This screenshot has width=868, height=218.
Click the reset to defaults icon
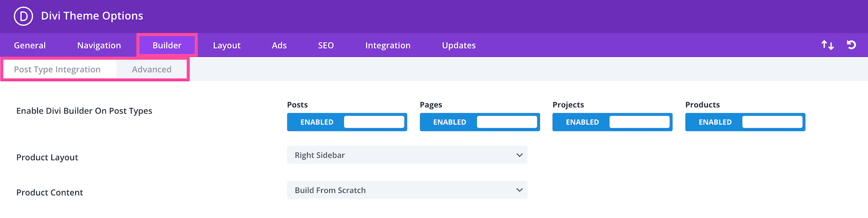click(x=851, y=45)
